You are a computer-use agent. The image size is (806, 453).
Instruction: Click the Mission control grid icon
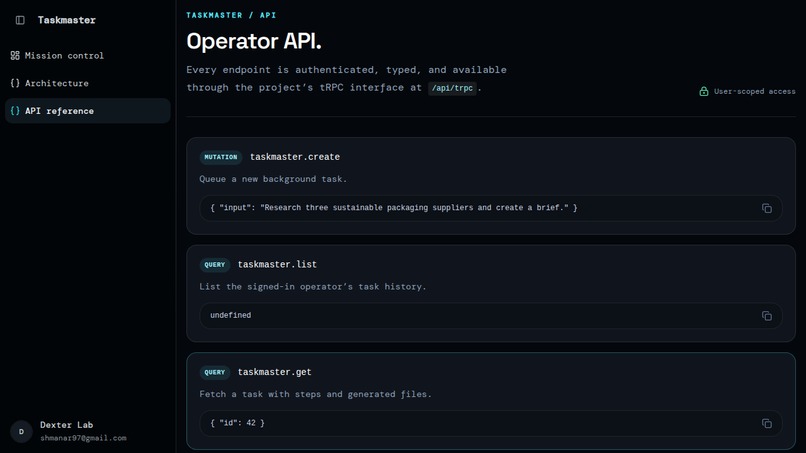[15, 56]
